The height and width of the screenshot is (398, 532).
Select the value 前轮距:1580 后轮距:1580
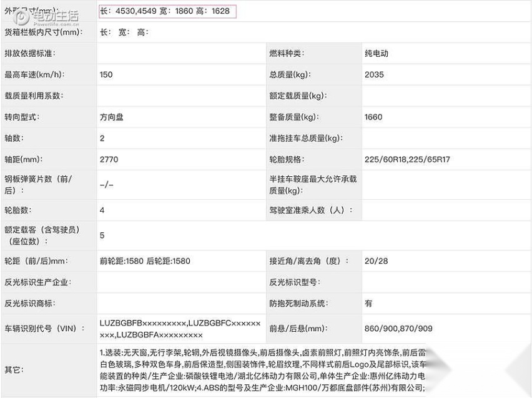click(145, 261)
